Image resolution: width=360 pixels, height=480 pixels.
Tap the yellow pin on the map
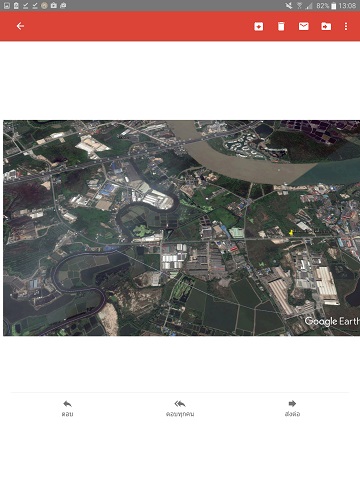tap(291, 232)
